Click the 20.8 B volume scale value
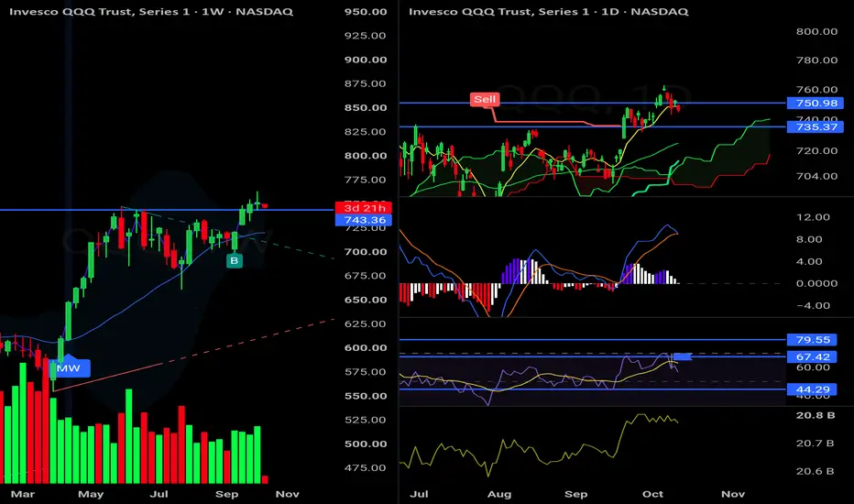The width and height of the screenshot is (854, 504). pos(816,415)
